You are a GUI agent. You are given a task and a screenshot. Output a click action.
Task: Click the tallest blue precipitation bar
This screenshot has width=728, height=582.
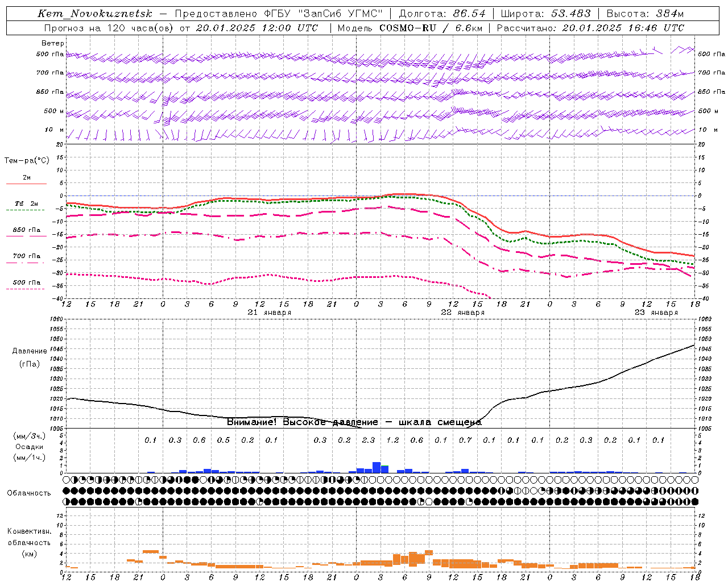(x=377, y=467)
